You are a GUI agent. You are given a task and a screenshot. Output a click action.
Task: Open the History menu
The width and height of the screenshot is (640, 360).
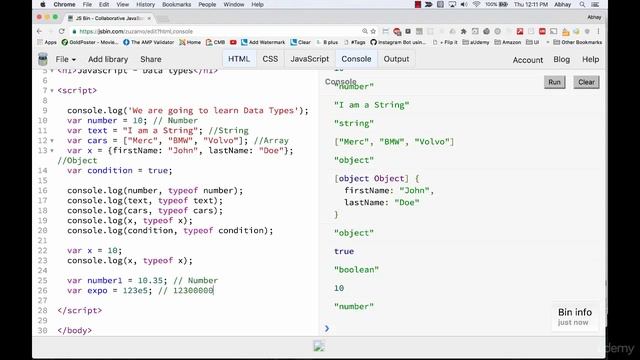point(145,4)
